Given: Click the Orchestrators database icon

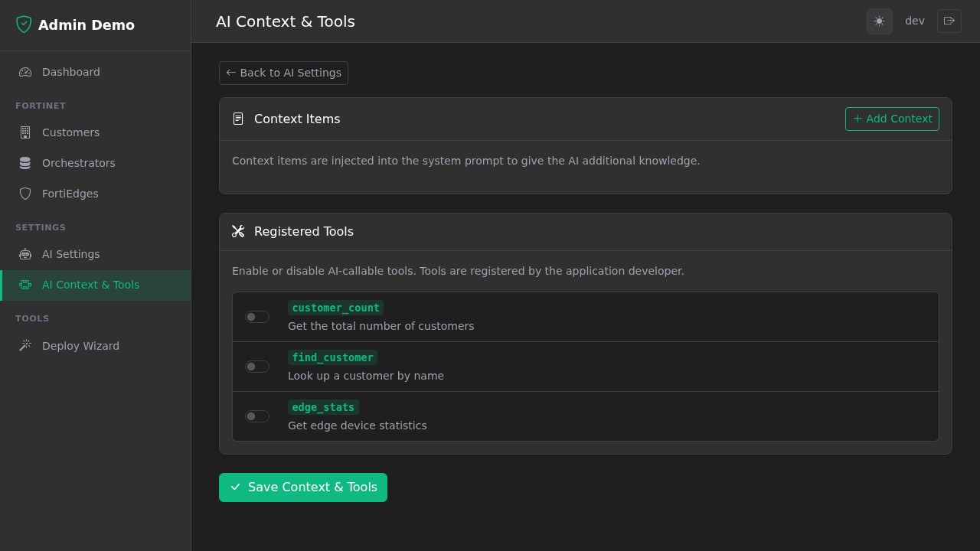Looking at the screenshot, I should 25,163.
